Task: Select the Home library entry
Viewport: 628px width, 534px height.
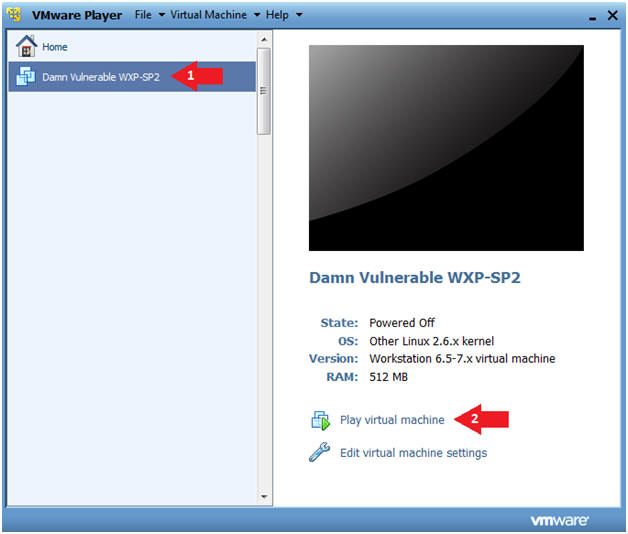Action: pyautogui.click(x=132, y=46)
